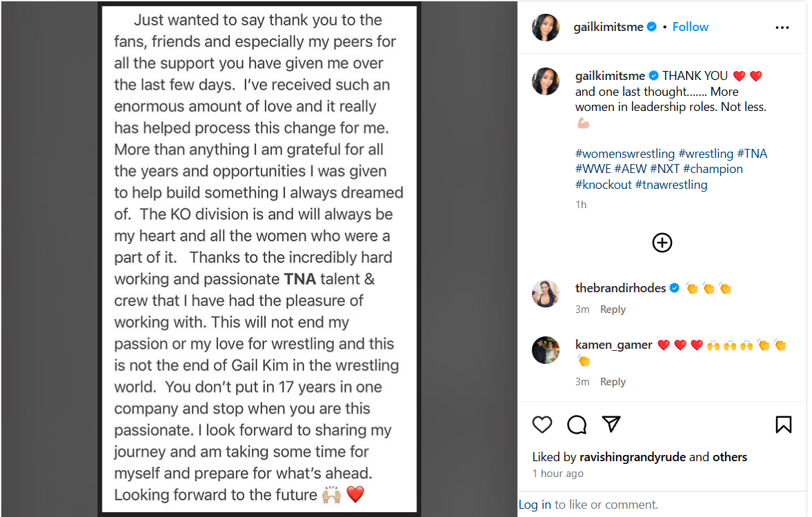Viewport: 812px width, 517px height.
Task: Open the comment bubble icon
Action: [x=577, y=425]
